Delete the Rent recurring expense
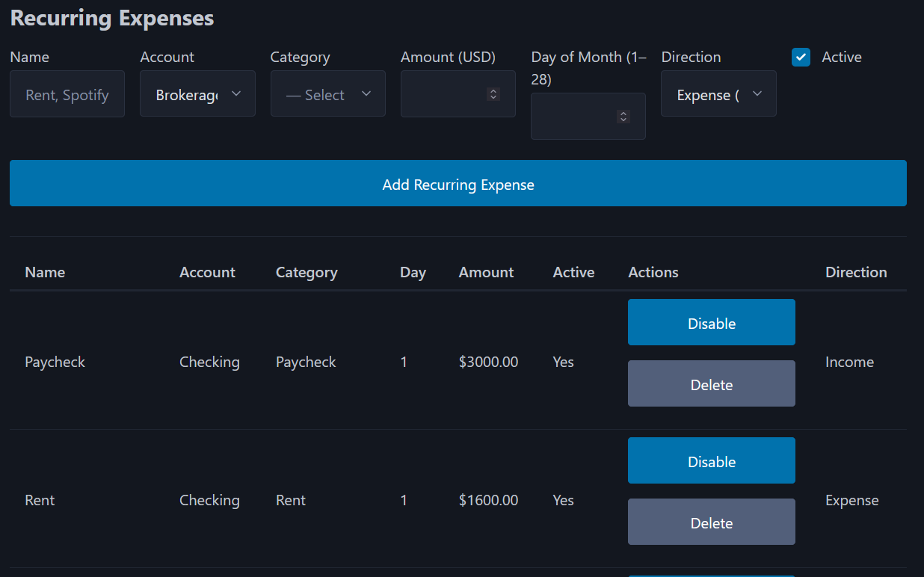The height and width of the screenshot is (577, 924). 711,522
